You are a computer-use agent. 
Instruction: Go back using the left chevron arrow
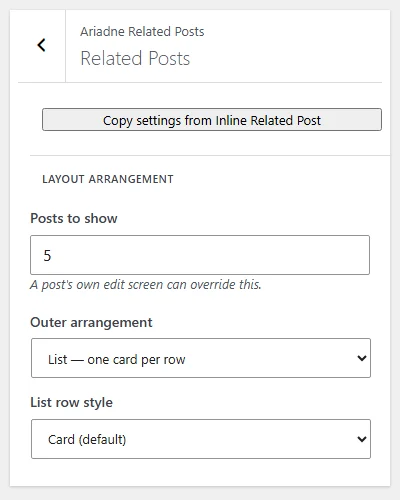point(41,45)
